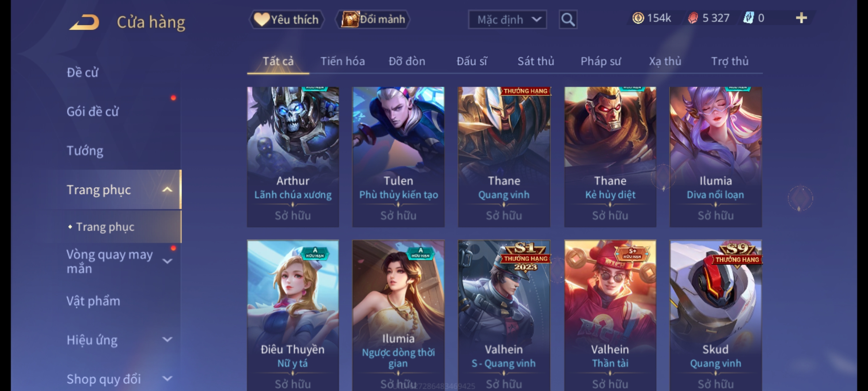Open Yêu thích favorites heart button

[x=286, y=19]
